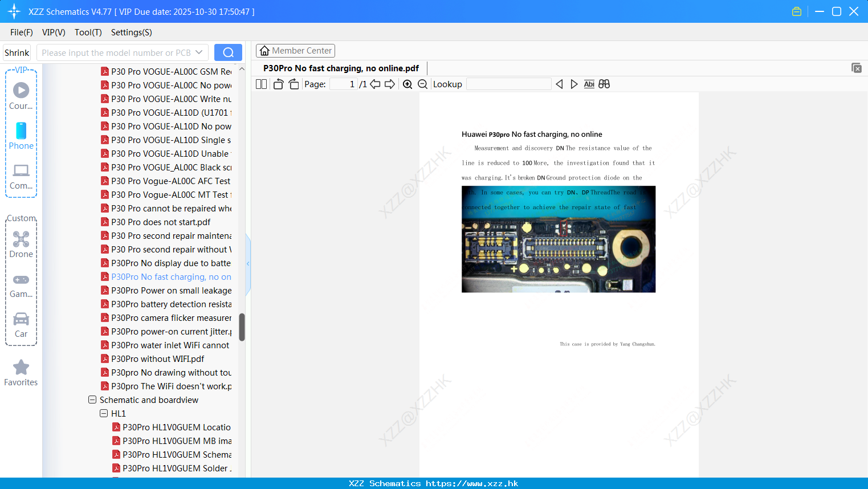Click the Lookup text field
The width and height of the screenshot is (868, 489).
pyautogui.click(x=509, y=84)
